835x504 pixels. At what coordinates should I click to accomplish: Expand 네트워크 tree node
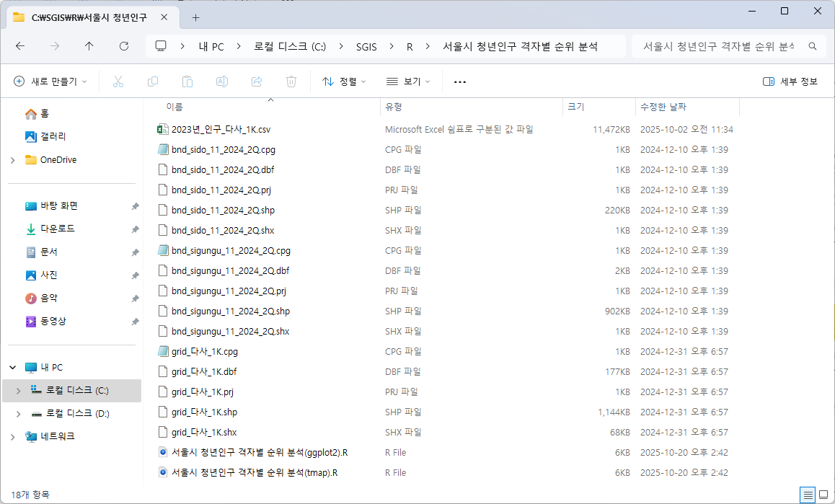click(x=13, y=437)
